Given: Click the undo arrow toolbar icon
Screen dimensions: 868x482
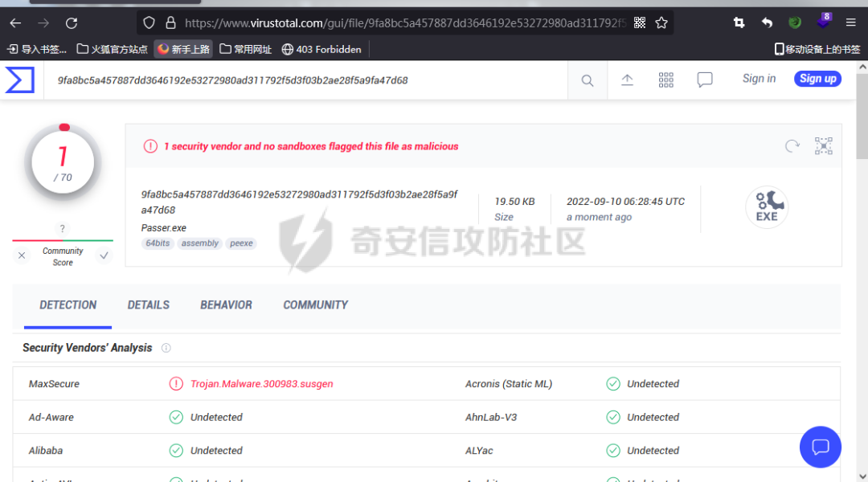Looking at the screenshot, I should tap(767, 22).
